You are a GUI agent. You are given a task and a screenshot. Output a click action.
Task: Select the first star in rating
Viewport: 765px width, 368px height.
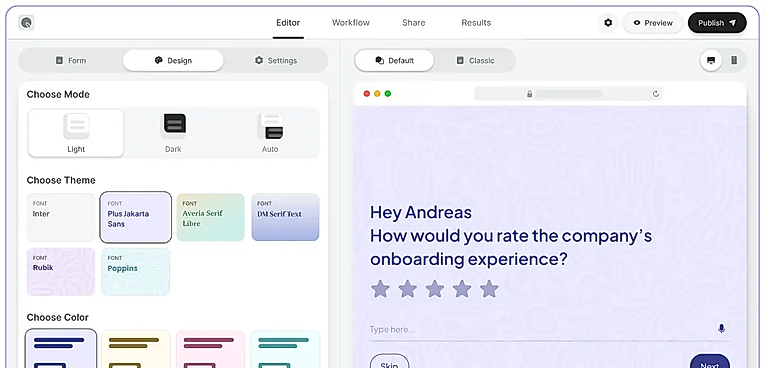(380, 289)
